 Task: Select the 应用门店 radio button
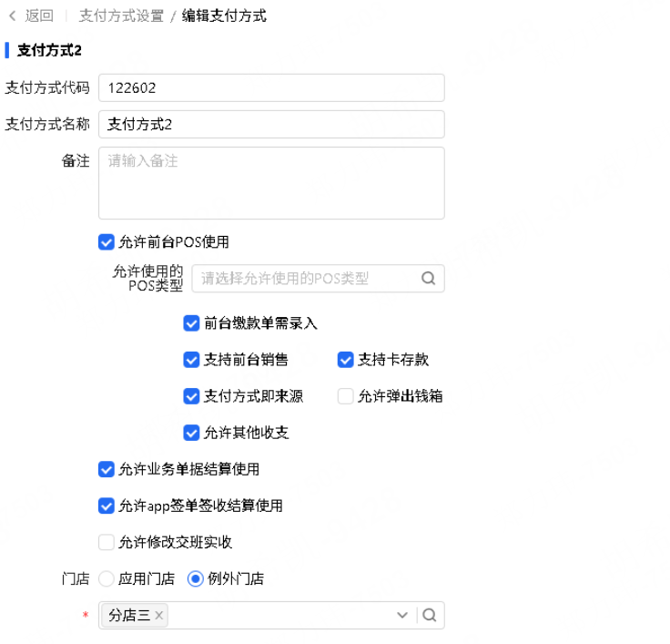(107, 578)
